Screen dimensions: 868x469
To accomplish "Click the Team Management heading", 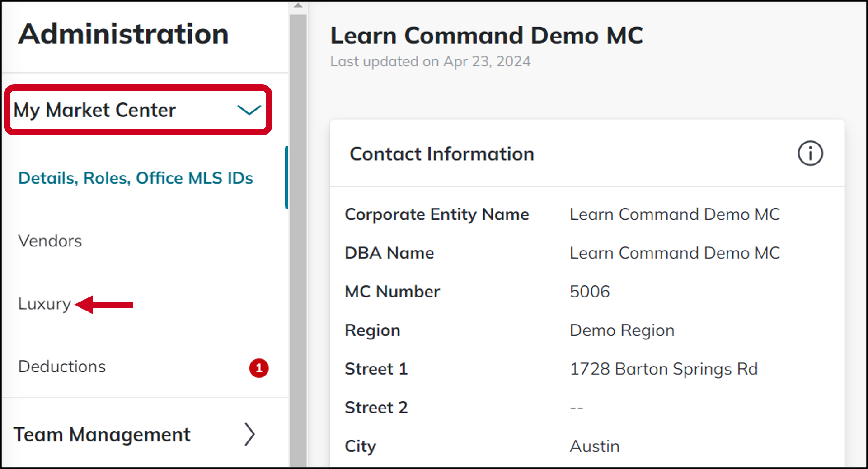I will (x=102, y=434).
